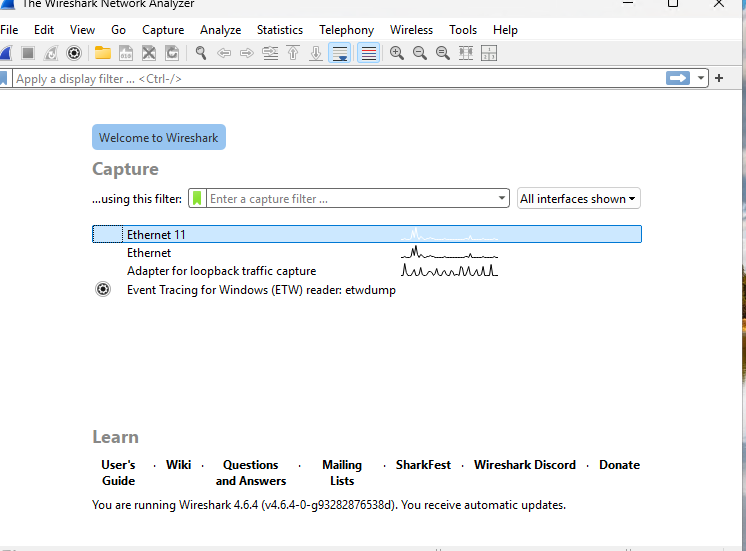This screenshot has height=551, width=746.
Task: Toggle auto-scroll during live capture
Action: coord(340,53)
